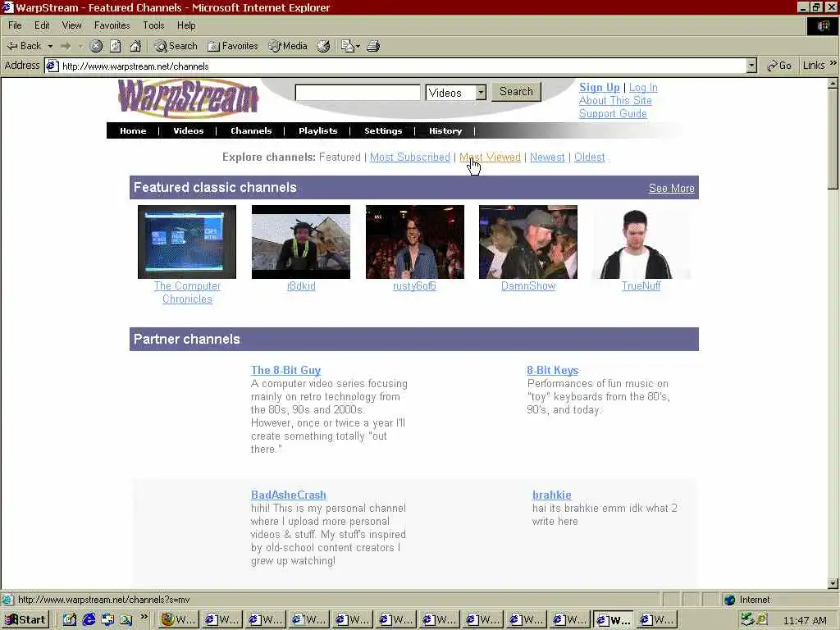Image resolution: width=840 pixels, height=630 pixels.
Task: Open the View menu
Action: 71,25
